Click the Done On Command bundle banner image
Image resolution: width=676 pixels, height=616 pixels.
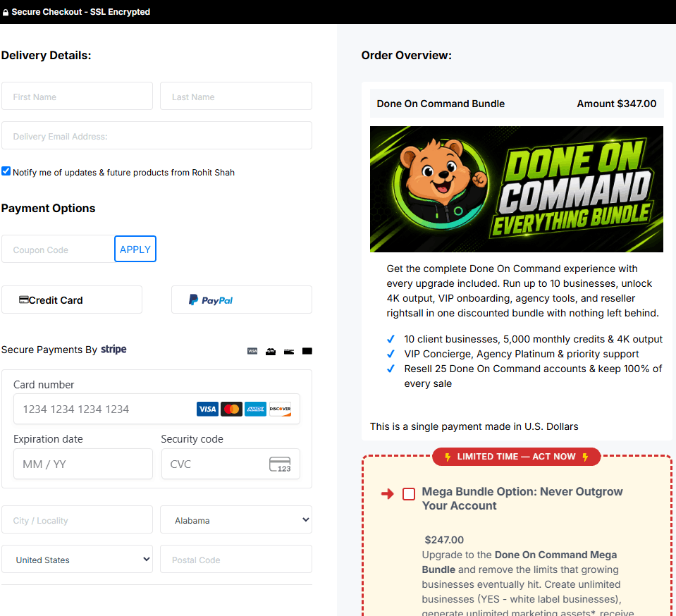tap(517, 189)
